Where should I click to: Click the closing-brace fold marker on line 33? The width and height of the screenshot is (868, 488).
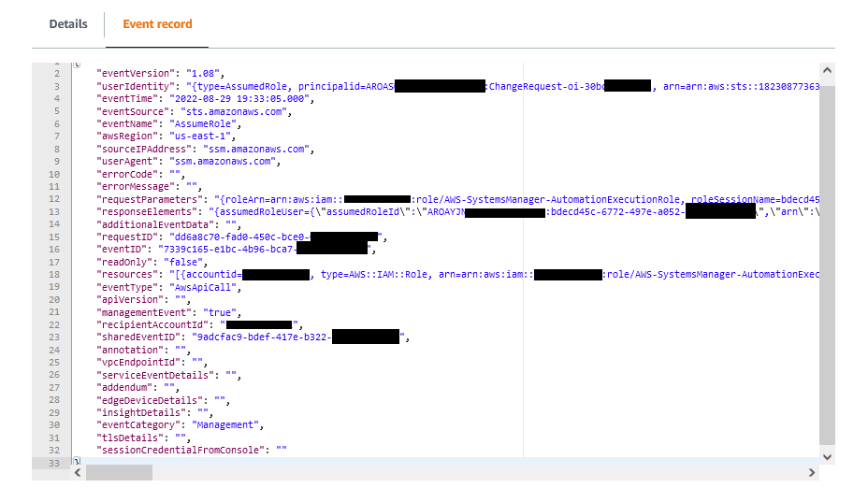[x=77, y=461]
